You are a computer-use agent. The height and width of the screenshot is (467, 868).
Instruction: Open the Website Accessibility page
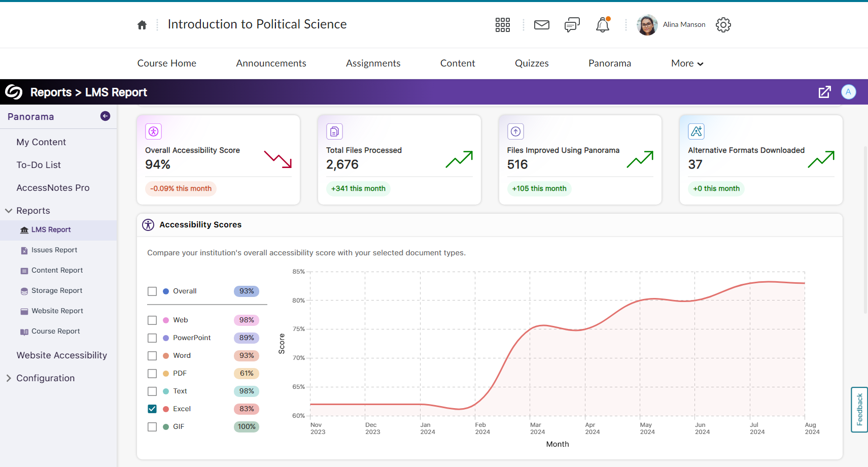point(61,355)
